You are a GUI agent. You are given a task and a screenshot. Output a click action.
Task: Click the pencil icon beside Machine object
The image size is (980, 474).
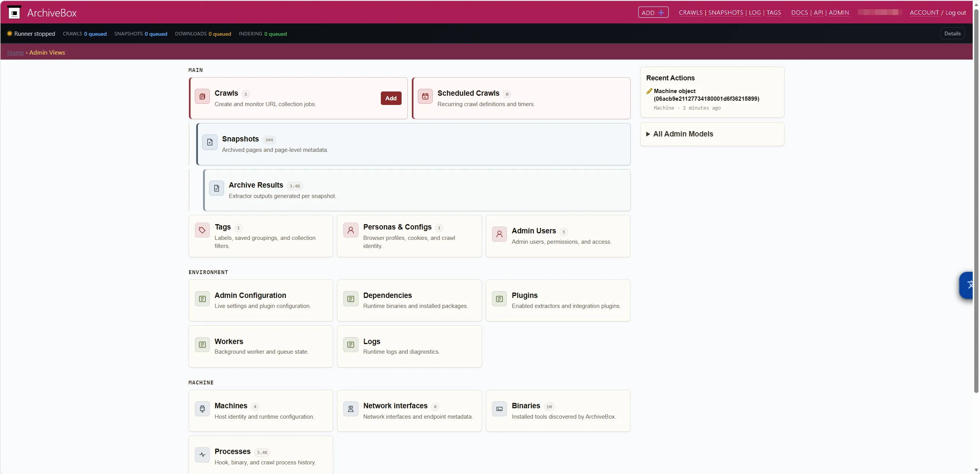[649, 91]
